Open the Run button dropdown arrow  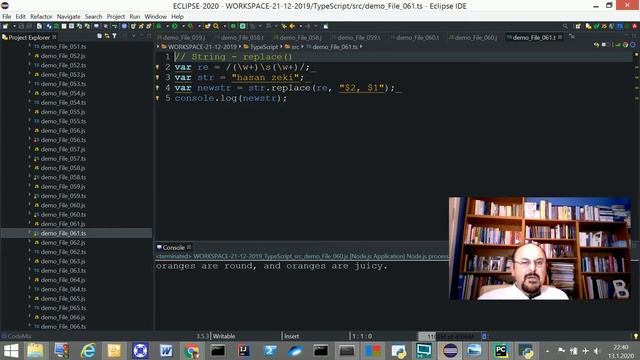pyautogui.click(x=183, y=26)
